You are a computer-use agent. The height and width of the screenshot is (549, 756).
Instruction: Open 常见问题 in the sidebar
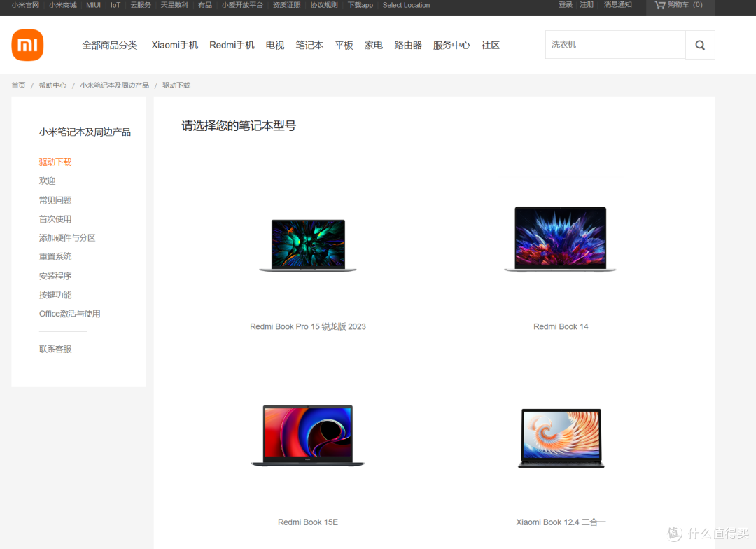point(55,200)
